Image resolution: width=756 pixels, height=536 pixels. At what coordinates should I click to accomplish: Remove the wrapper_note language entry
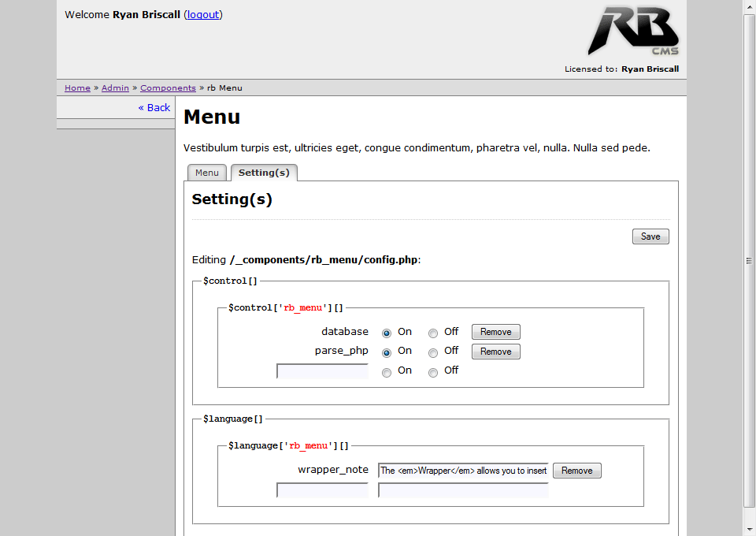click(x=576, y=471)
